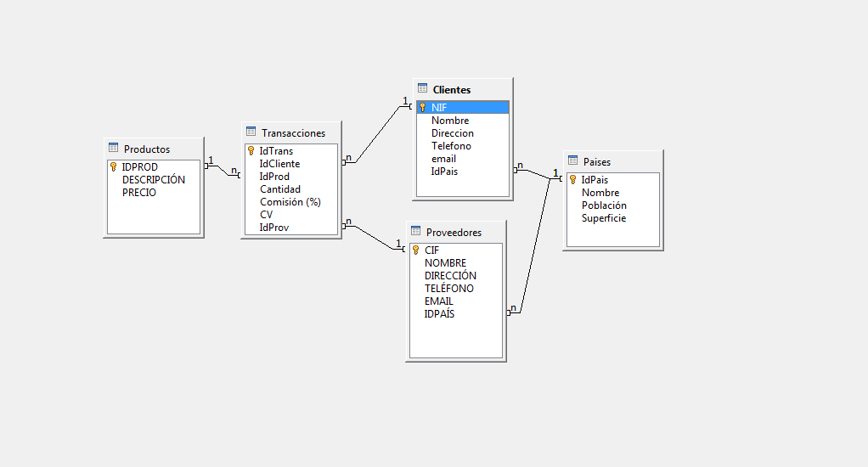Click the primary key icon next to CIF
The height and width of the screenshot is (467, 868).
point(415,250)
